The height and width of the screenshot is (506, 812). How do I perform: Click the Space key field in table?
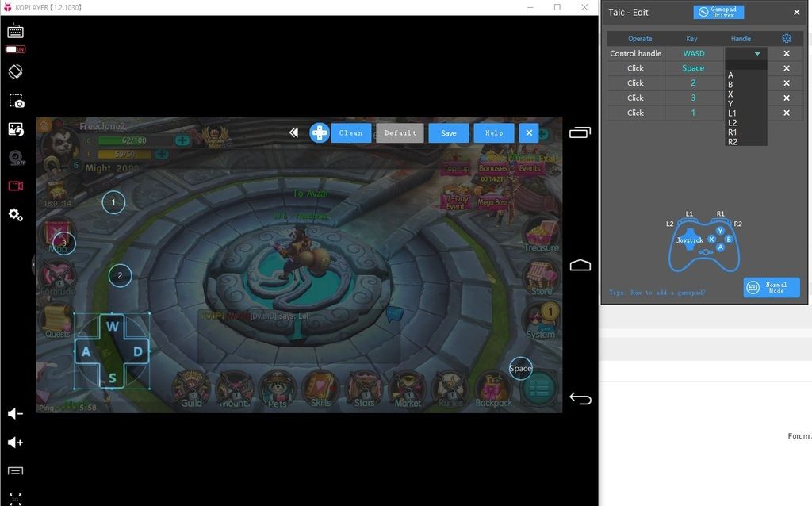pyautogui.click(x=692, y=68)
